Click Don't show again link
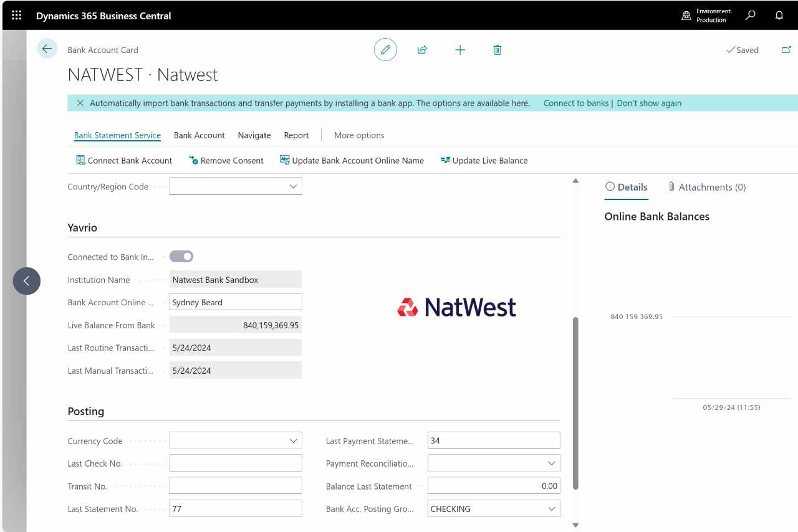Screen dimensions: 798x532 point(649,103)
